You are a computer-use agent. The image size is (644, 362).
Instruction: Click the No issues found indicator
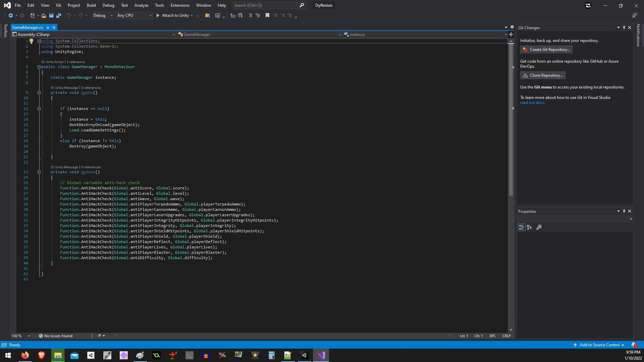[55, 336]
